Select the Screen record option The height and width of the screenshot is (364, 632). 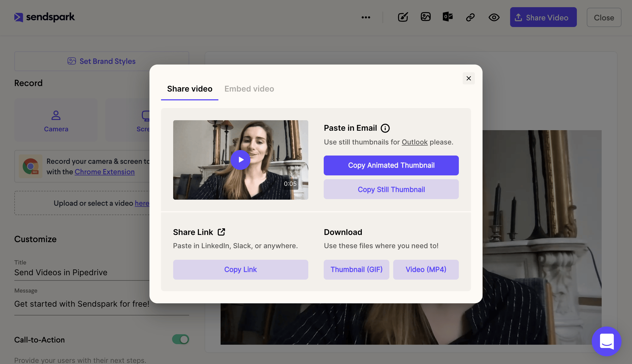pyautogui.click(x=128, y=120)
